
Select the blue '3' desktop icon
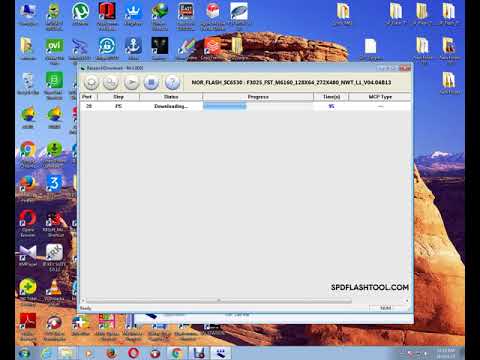coord(54,185)
